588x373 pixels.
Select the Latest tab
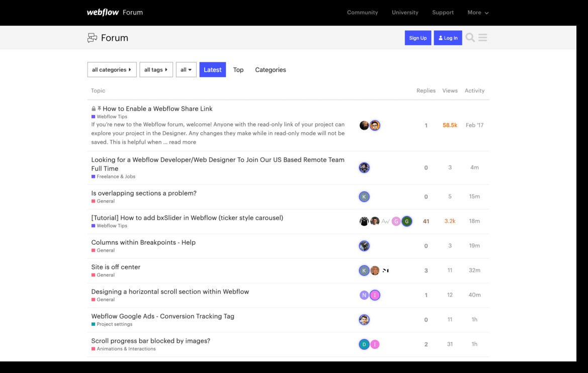point(213,70)
